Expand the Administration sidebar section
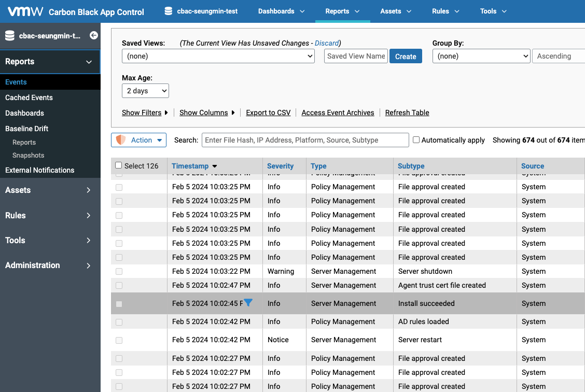Image resolution: width=585 pixels, height=392 pixels. [x=50, y=265]
